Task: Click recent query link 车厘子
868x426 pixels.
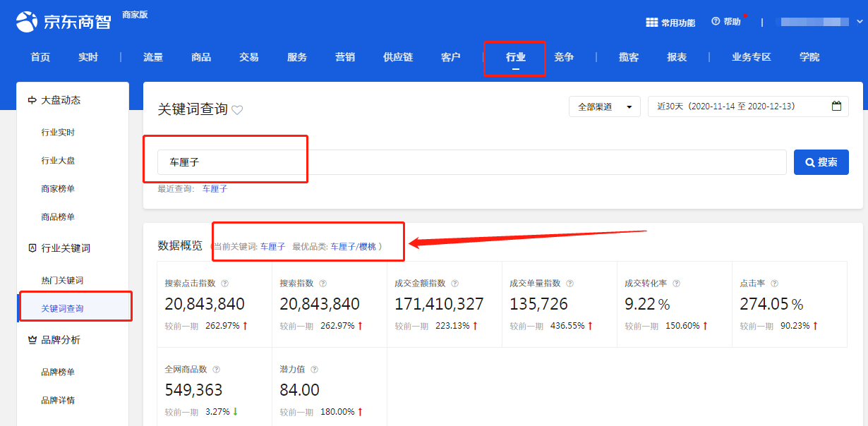Action: (x=215, y=189)
